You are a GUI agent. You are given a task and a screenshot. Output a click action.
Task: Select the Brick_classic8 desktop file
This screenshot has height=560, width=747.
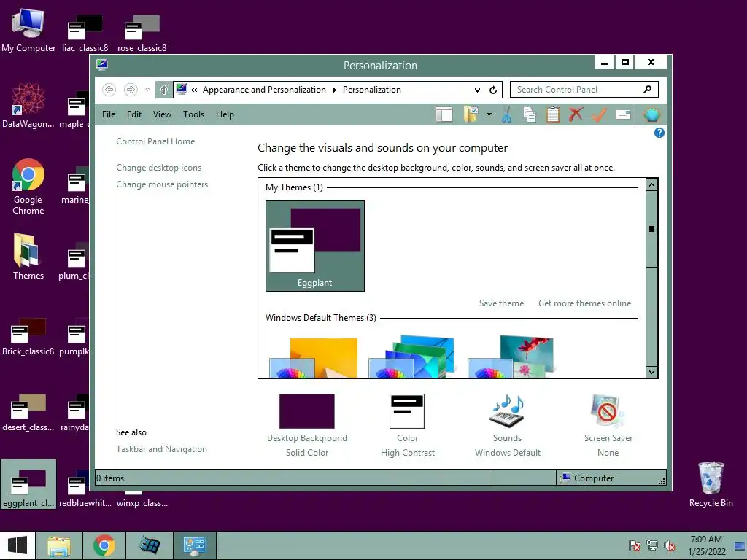[28, 337]
